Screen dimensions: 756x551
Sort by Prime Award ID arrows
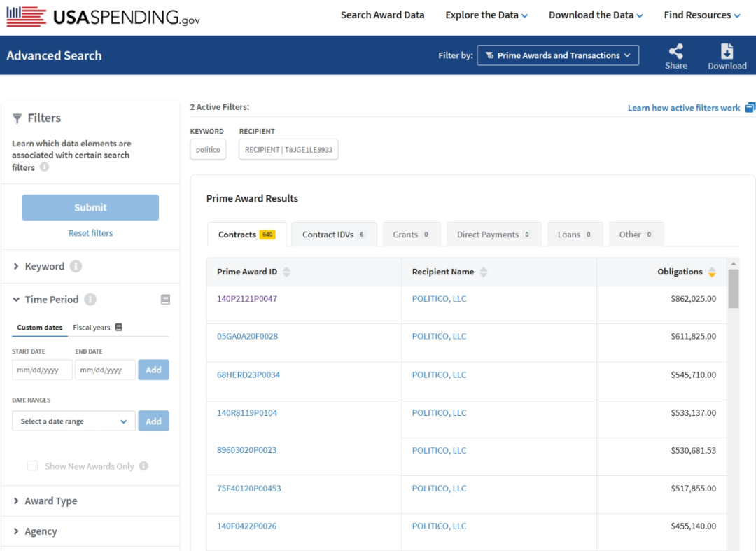[x=286, y=272]
